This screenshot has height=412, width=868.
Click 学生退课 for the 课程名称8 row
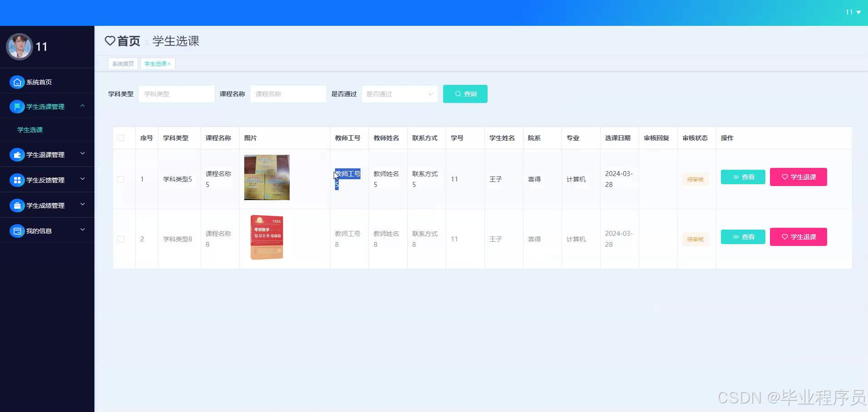tap(799, 237)
